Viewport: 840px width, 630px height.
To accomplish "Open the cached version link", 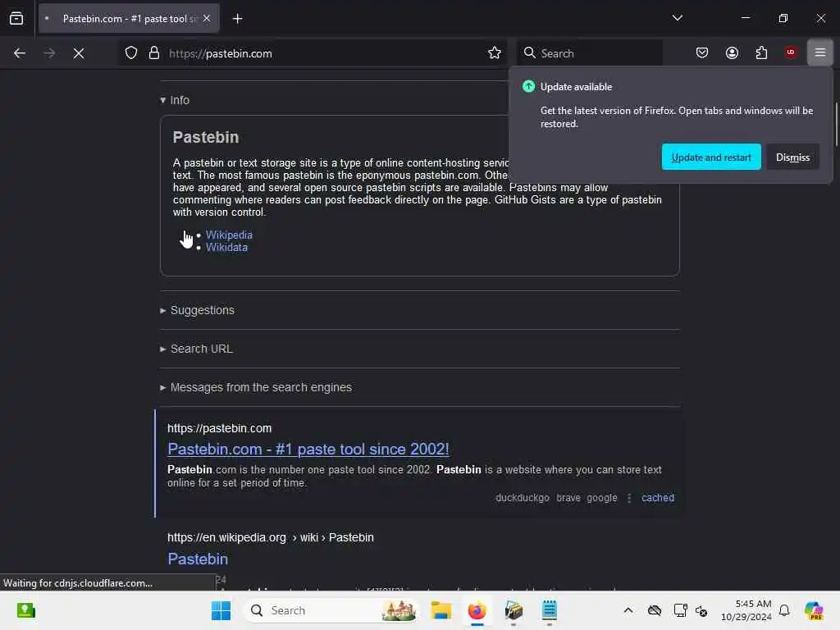I will (x=657, y=498).
